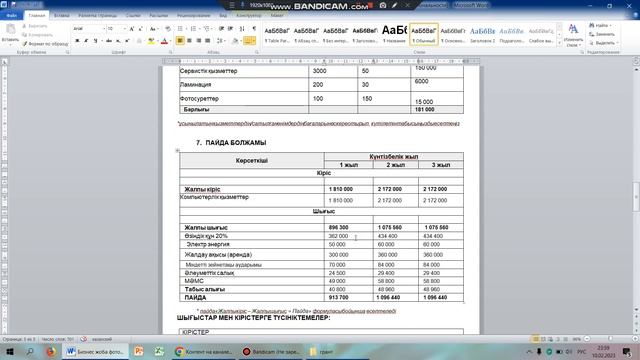Open PowerPoint from the taskbar
The width and height of the screenshot is (640, 360).
pyautogui.click(x=139, y=351)
